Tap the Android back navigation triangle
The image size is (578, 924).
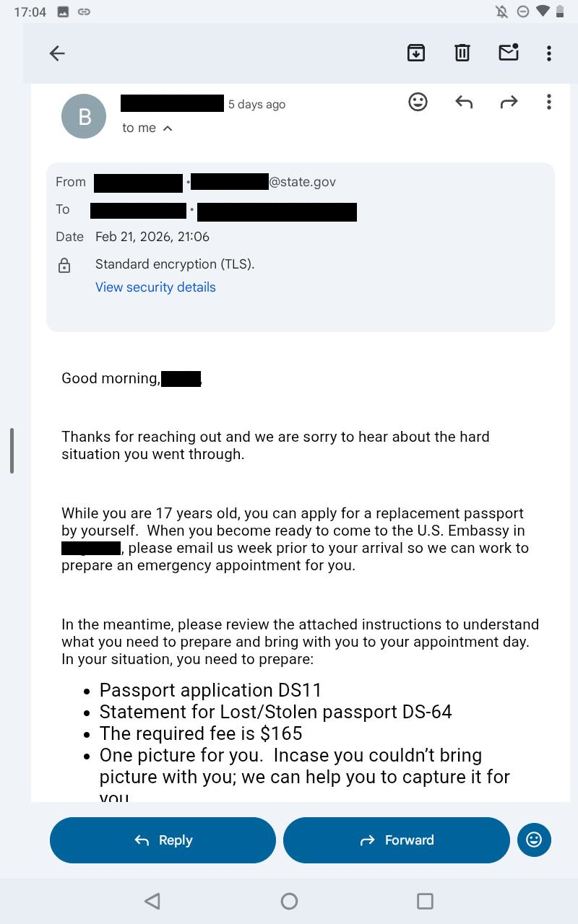(x=152, y=901)
